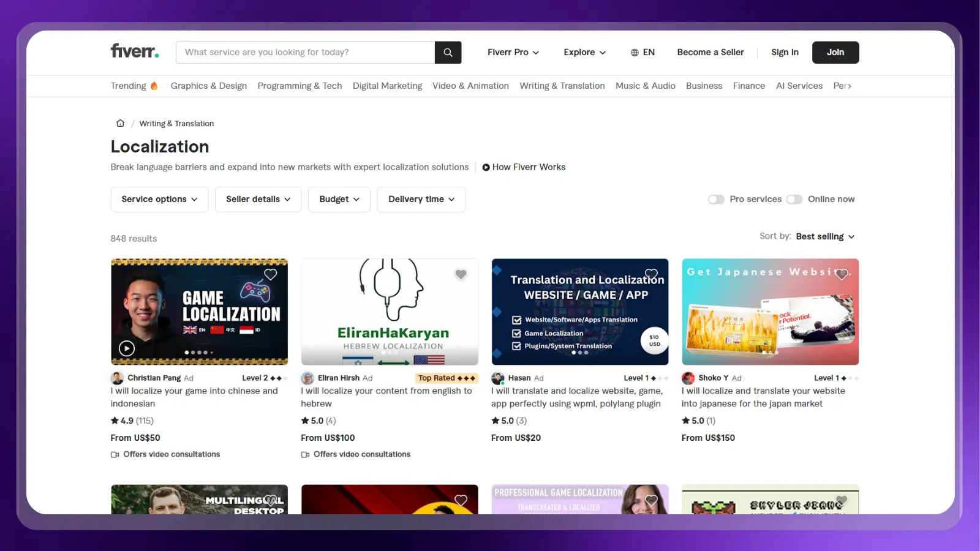
Task: Open gig 'localize your content from english to hebrew'
Action: [386, 397]
